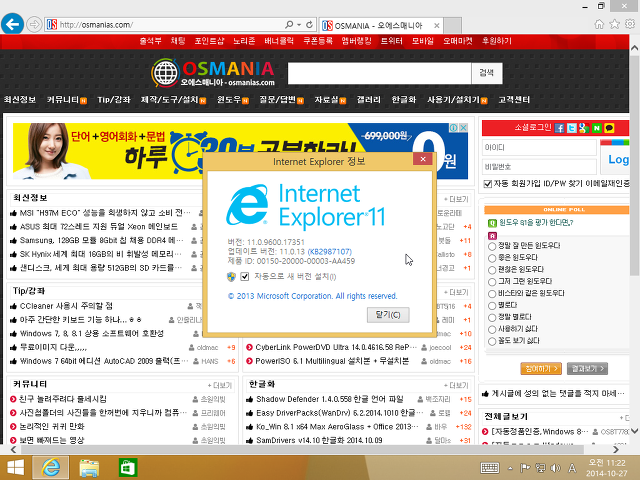This screenshot has width=640, height=480.
Task: Click the 비밀번호 password field
Action: coord(539,167)
